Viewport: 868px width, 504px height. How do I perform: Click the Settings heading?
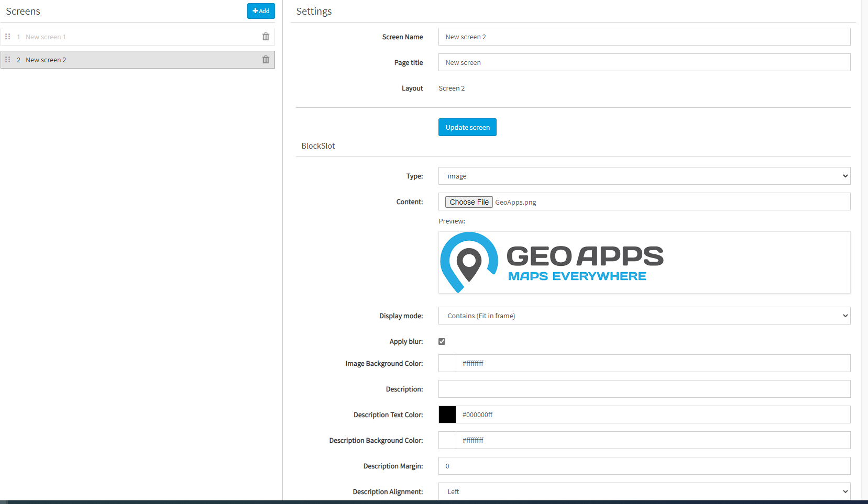314,12
